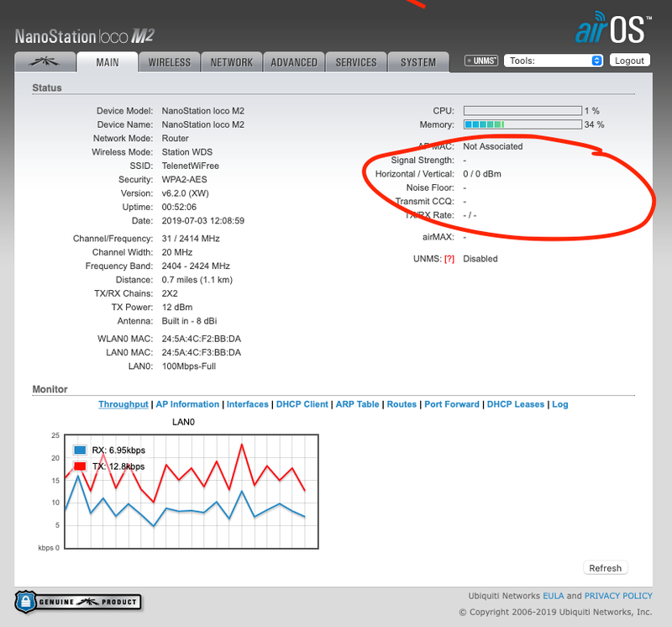Click the Memory usage bar
The image size is (672, 627).
point(522,124)
